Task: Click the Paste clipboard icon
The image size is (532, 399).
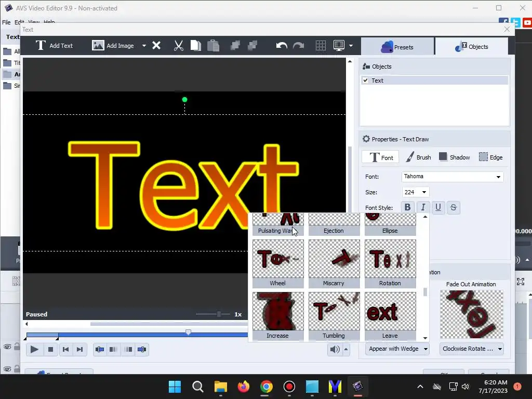Action: (x=213, y=46)
